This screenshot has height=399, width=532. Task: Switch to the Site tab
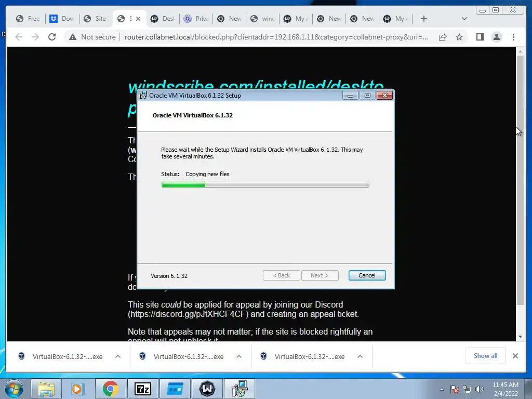click(x=95, y=19)
